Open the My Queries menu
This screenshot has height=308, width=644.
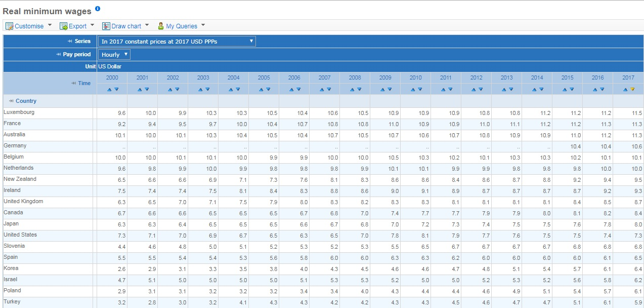pyautogui.click(x=181, y=26)
